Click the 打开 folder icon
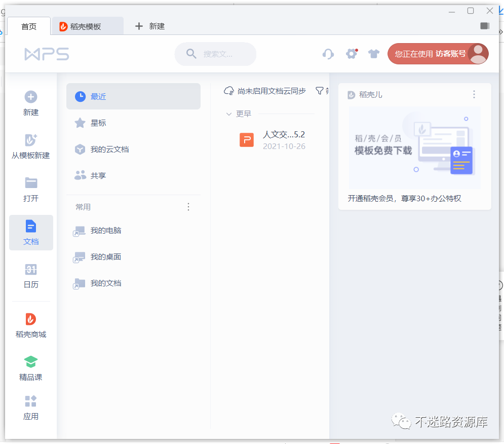This screenshot has width=504, height=444. click(31, 183)
